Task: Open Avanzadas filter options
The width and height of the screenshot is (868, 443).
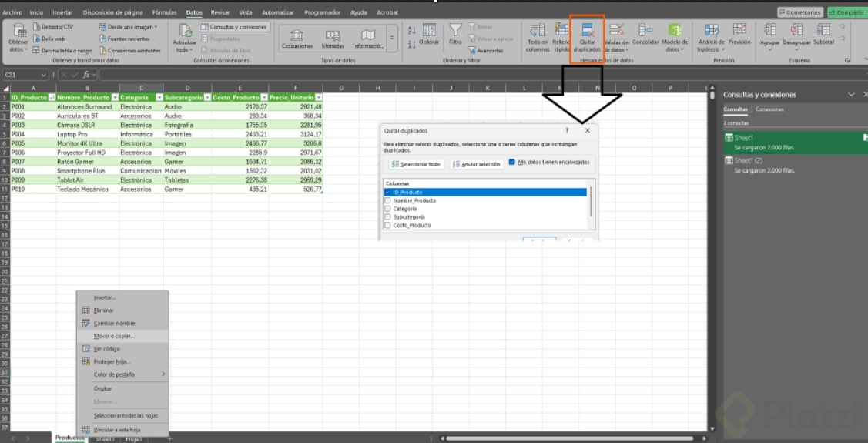Action: point(485,50)
